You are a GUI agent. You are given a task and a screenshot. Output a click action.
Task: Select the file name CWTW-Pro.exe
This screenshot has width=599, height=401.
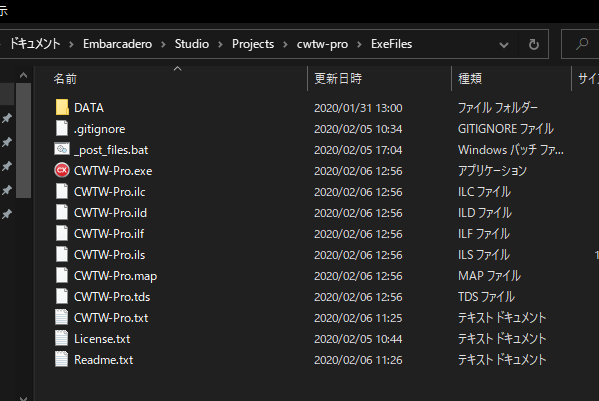tap(113, 171)
